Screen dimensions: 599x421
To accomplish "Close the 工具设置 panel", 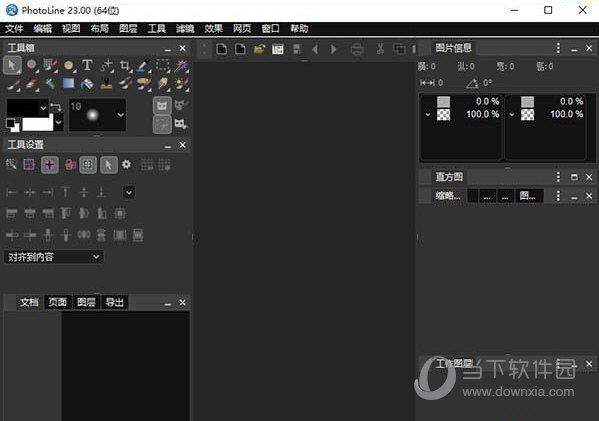I will click(x=183, y=145).
